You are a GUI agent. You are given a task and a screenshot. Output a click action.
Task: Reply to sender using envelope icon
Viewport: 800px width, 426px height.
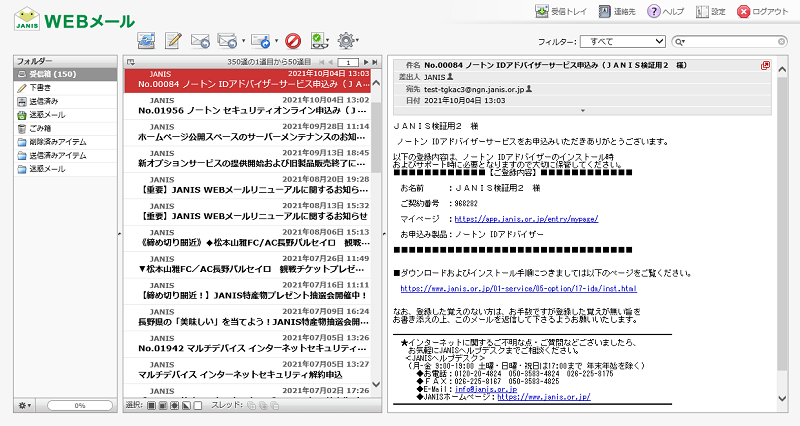(200, 41)
